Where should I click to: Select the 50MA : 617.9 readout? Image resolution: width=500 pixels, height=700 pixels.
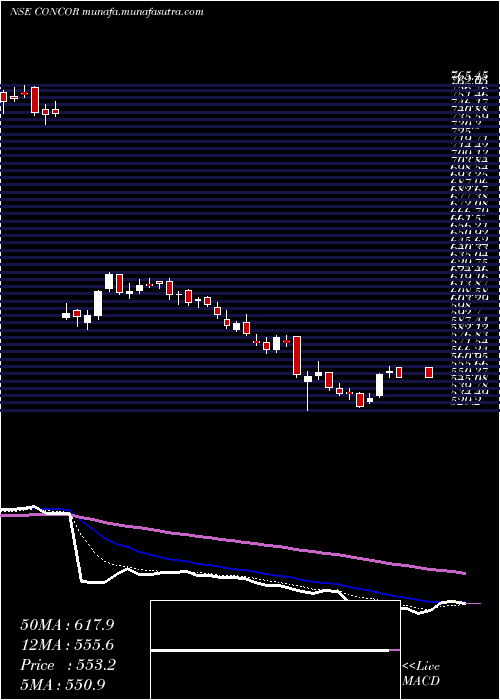67,625
